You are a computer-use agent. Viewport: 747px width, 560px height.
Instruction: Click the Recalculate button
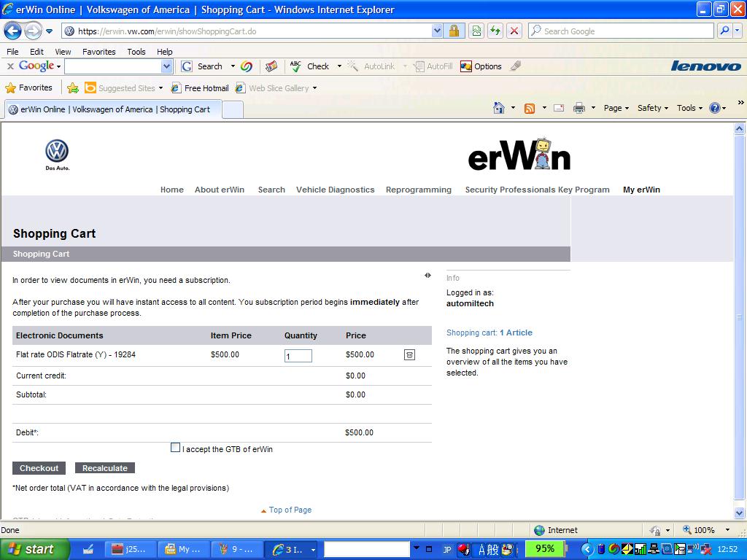coord(105,468)
